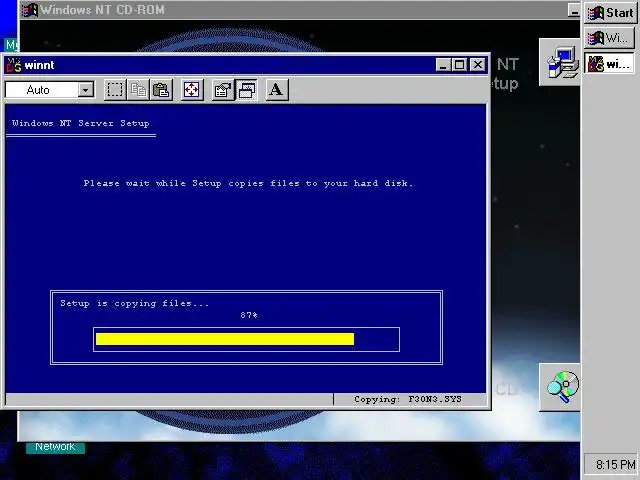Screen dimensions: 640x480
Task: Select the Network desktop label
Action: coord(55,447)
